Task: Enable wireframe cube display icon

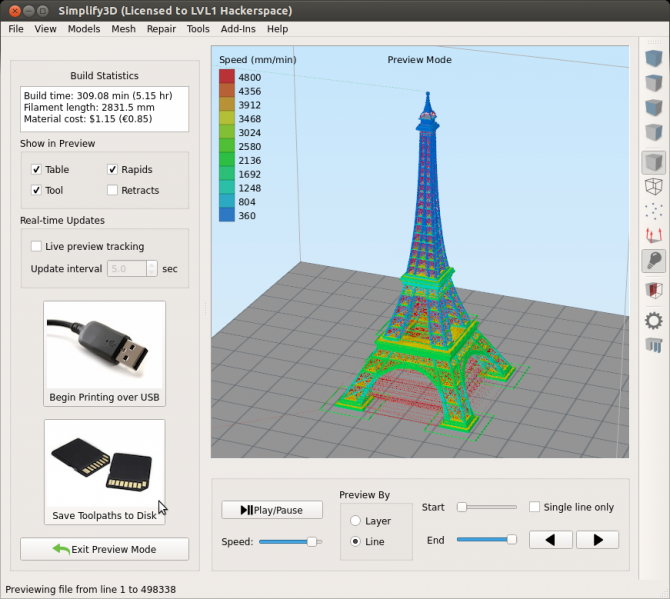Action: [653, 186]
